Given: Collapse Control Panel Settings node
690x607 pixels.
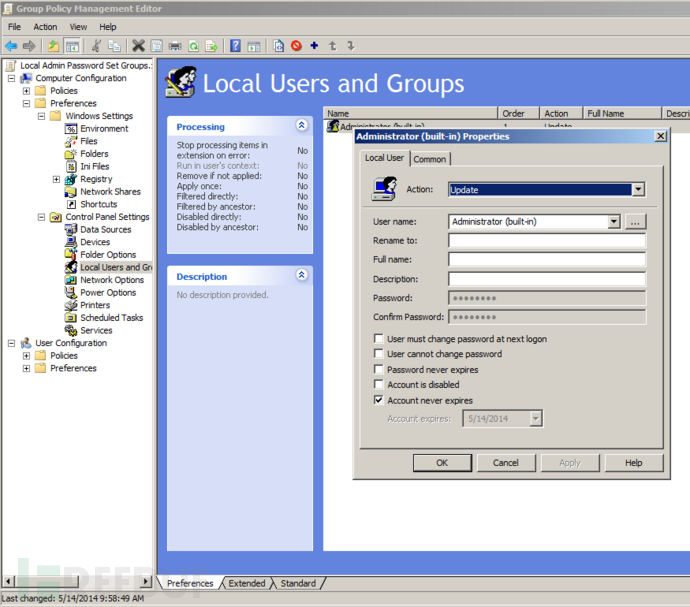Looking at the screenshot, I should (41, 217).
